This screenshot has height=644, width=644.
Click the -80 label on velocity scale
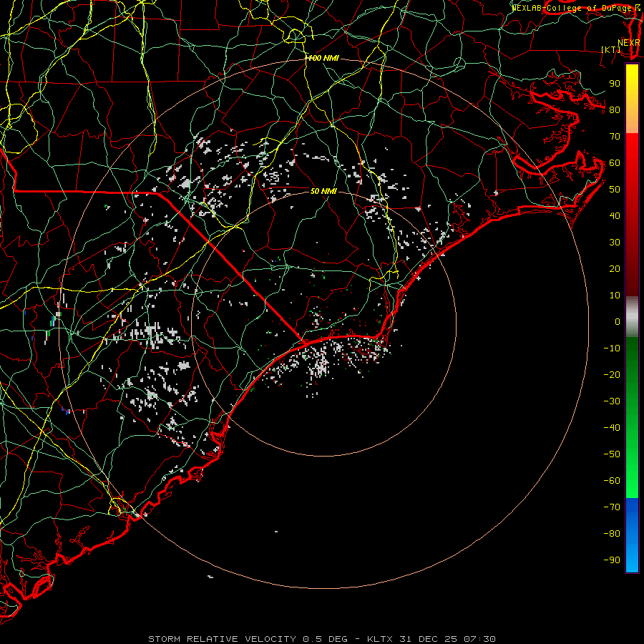coord(612,534)
